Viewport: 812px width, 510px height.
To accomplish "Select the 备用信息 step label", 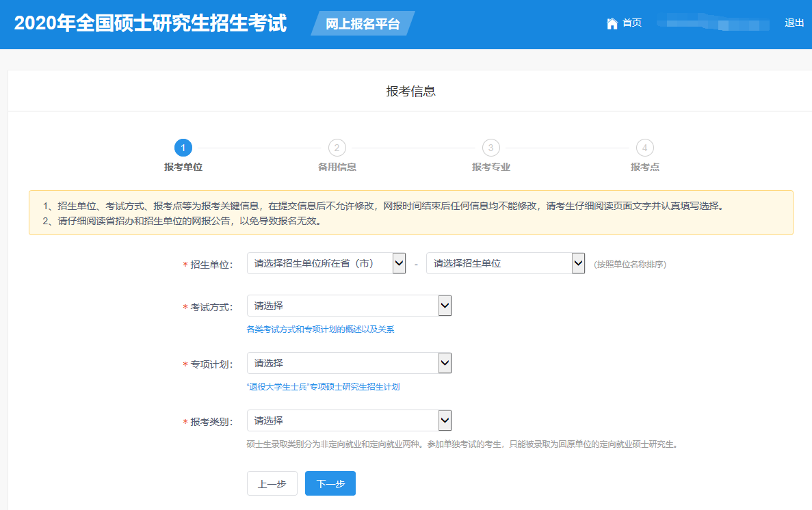I will 337,167.
